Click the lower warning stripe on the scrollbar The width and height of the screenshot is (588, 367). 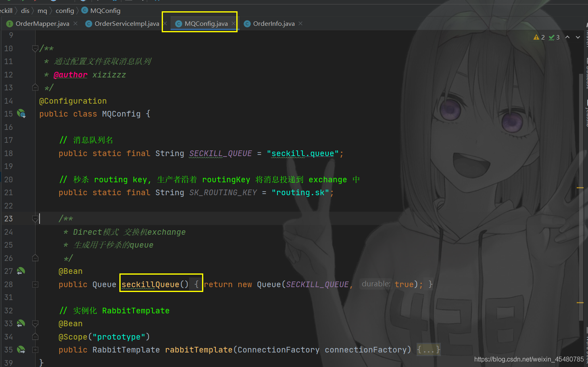(x=580, y=302)
